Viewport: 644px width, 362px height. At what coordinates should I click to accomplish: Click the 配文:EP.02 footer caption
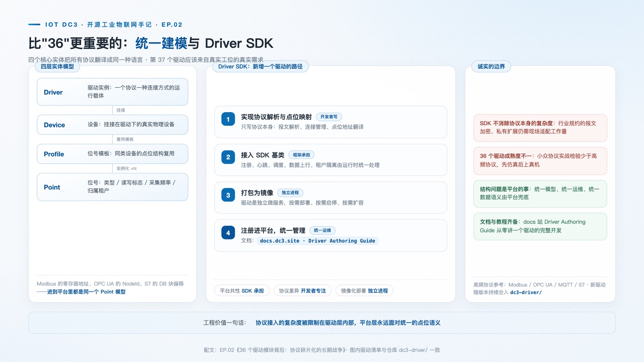[322, 350]
